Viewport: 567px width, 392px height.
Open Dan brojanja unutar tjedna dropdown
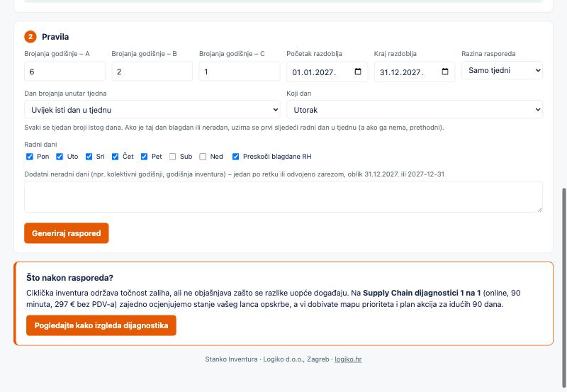pyautogui.click(x=152, y=110)
